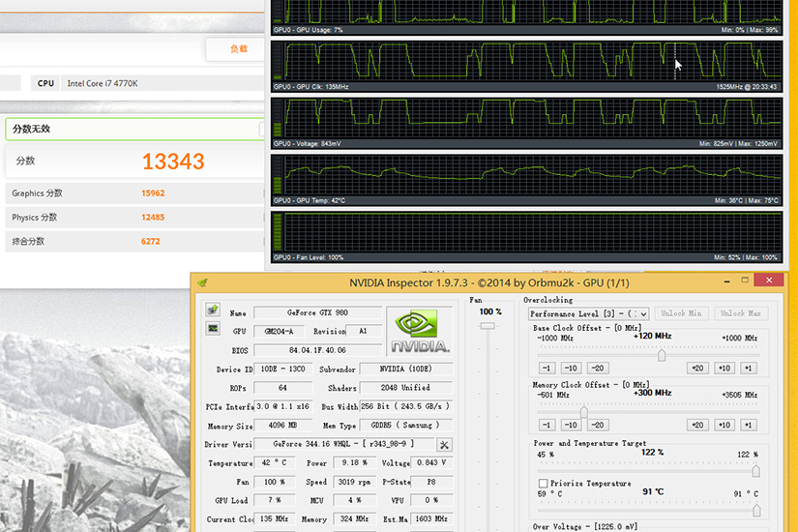Click Base Clock Offset +10 button
Image resolution: width=798 pixels, height=532 pixels.
pyautogui.click(x=724, y=369)
